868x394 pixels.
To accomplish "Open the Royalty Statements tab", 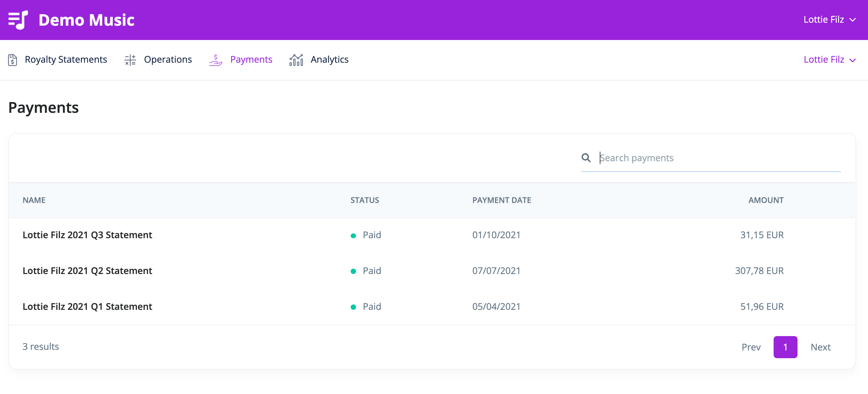I will tap(57, 60).
